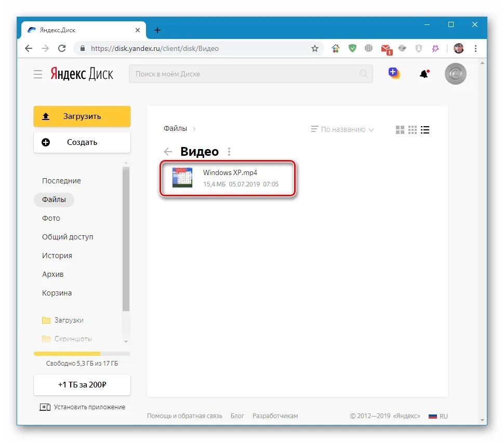504x442 pixels.
Task: Close the Яндекс.Диск tab
Action: [138, 30]
